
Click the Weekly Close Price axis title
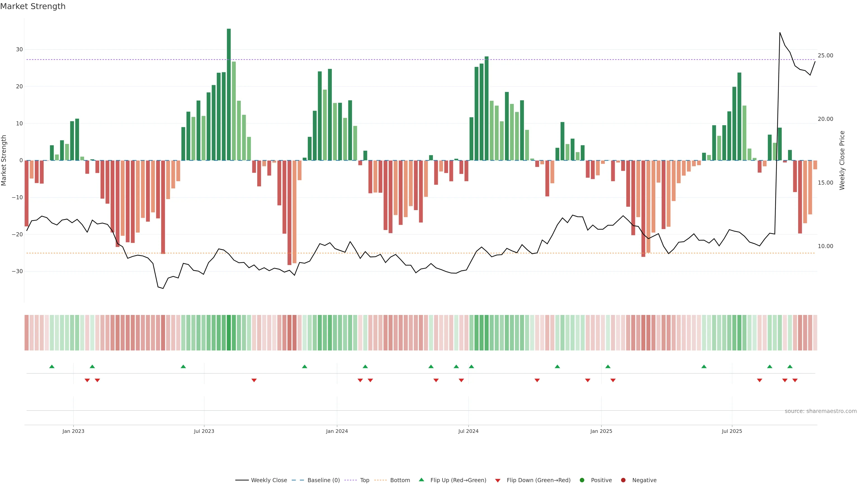coord(842,160)
